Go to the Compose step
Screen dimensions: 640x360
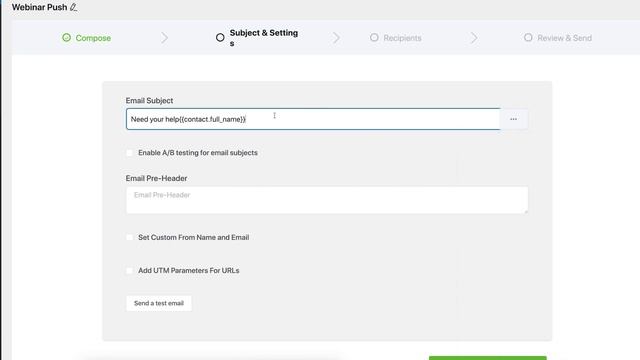tap(87, 38)
